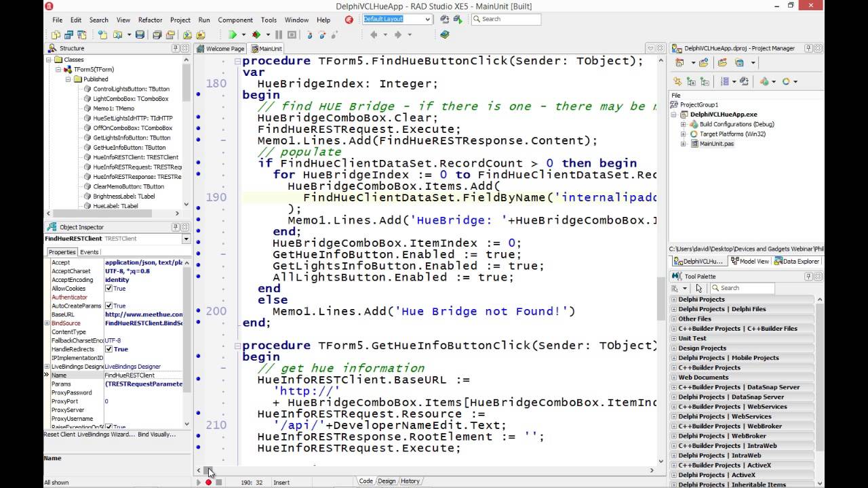Click the red globe icon beside Help menu

[x=349, y=20]
